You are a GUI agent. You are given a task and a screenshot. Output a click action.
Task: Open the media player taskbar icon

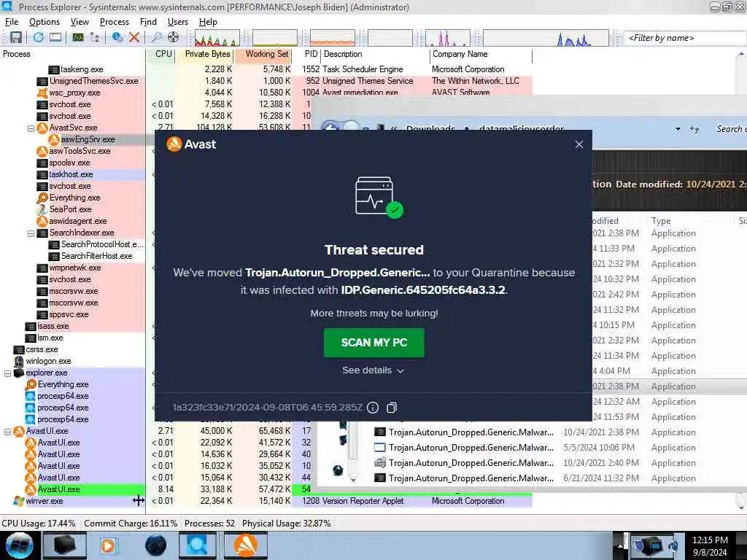[x=108, y=545]
